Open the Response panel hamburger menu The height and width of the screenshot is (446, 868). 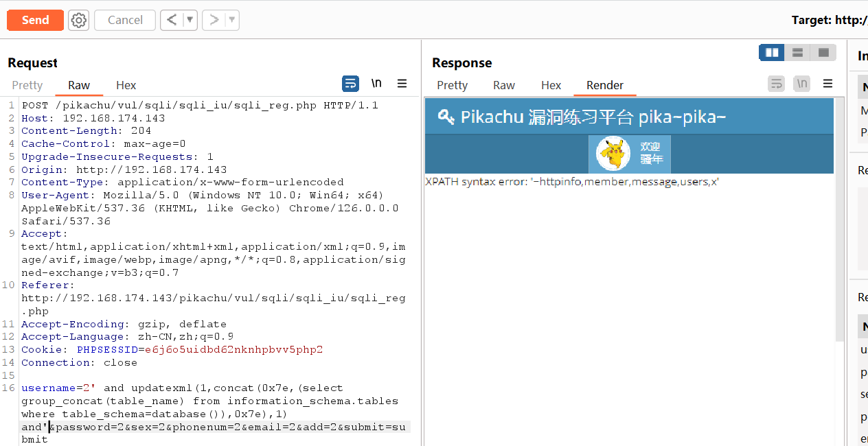coord(827,84)
